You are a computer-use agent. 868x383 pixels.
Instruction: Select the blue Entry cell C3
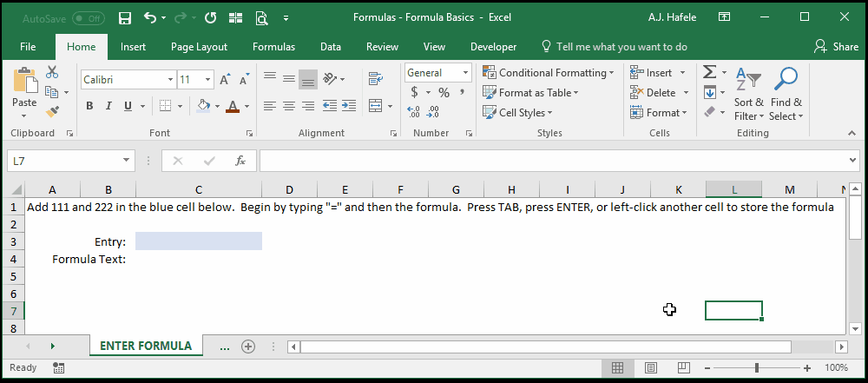pyautogui.click(x=199, y=241)
